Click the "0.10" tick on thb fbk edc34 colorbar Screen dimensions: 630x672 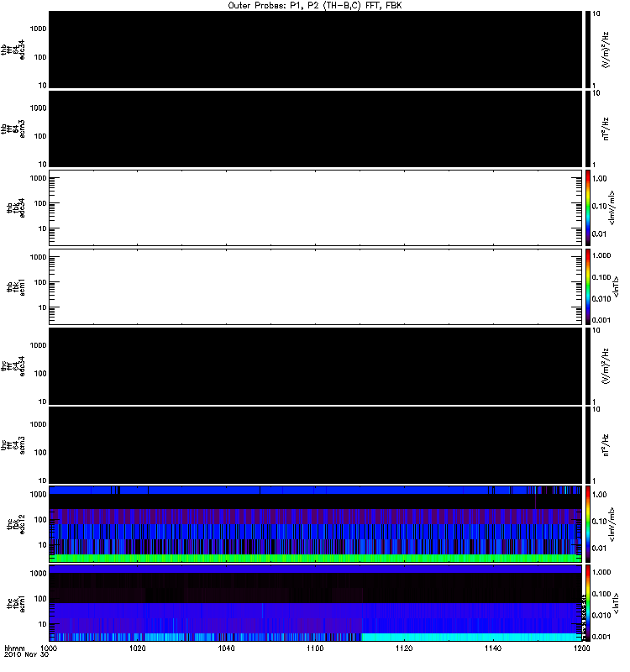point(600,206)
